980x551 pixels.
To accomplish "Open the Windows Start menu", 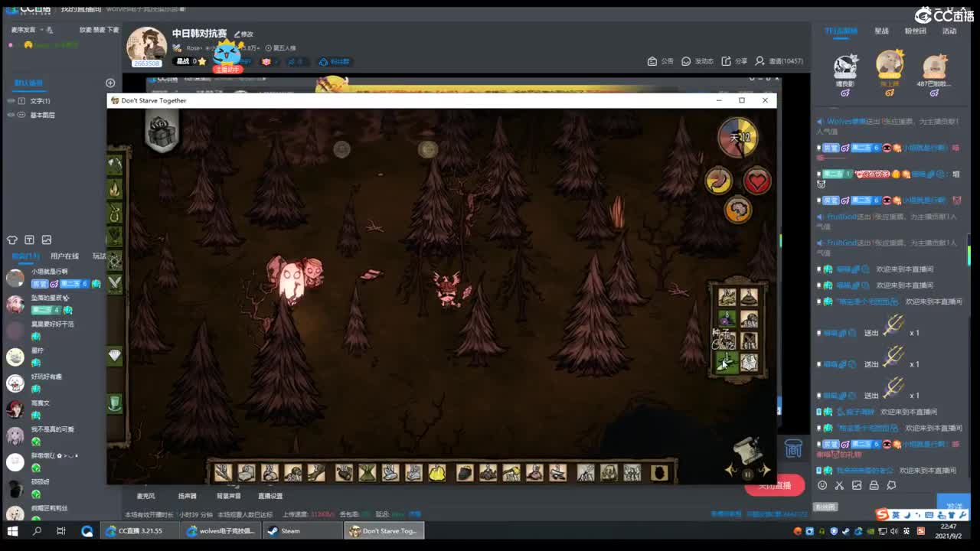I will point(12,530).
